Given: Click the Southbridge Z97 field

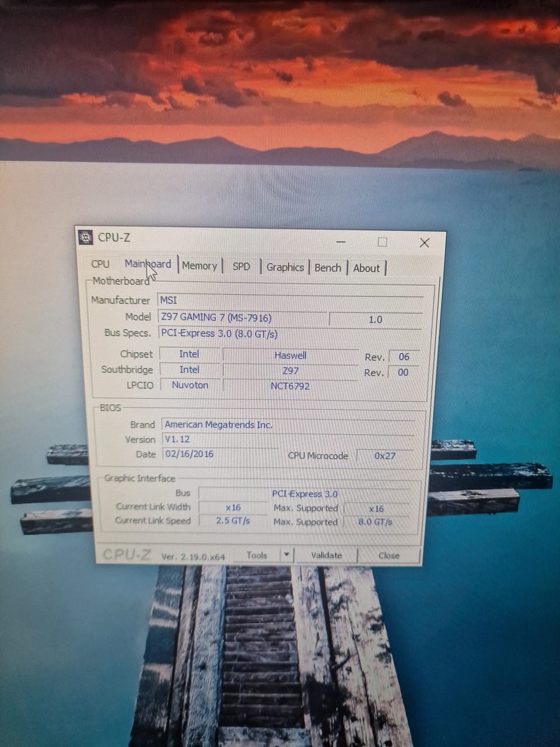Looking at the screenshot, I should [x=290, y=371].
